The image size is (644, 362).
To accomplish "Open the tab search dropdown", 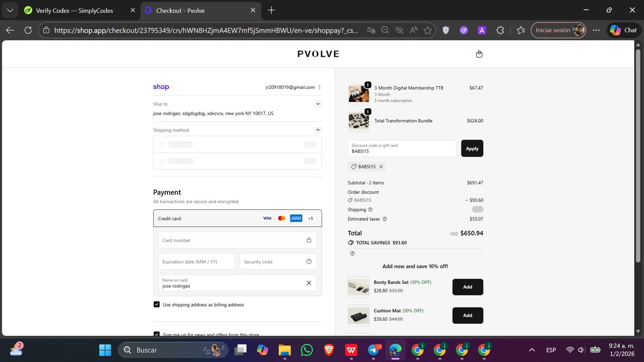I will 10,10.
